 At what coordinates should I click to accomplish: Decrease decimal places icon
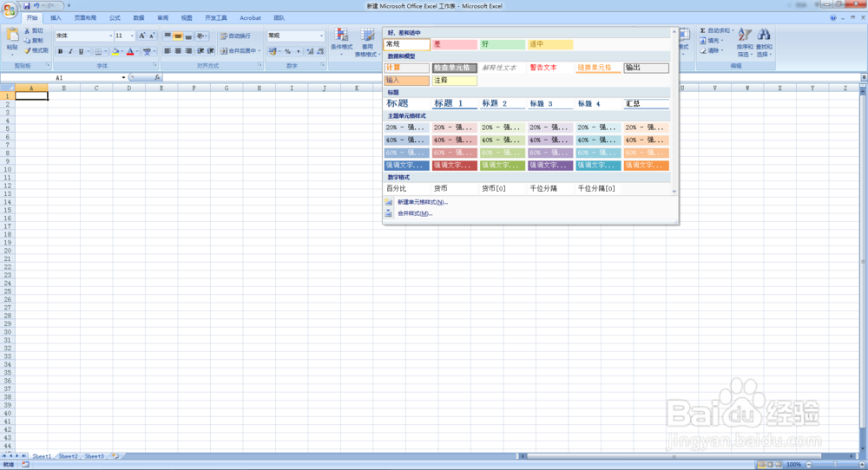coord(320,51)
